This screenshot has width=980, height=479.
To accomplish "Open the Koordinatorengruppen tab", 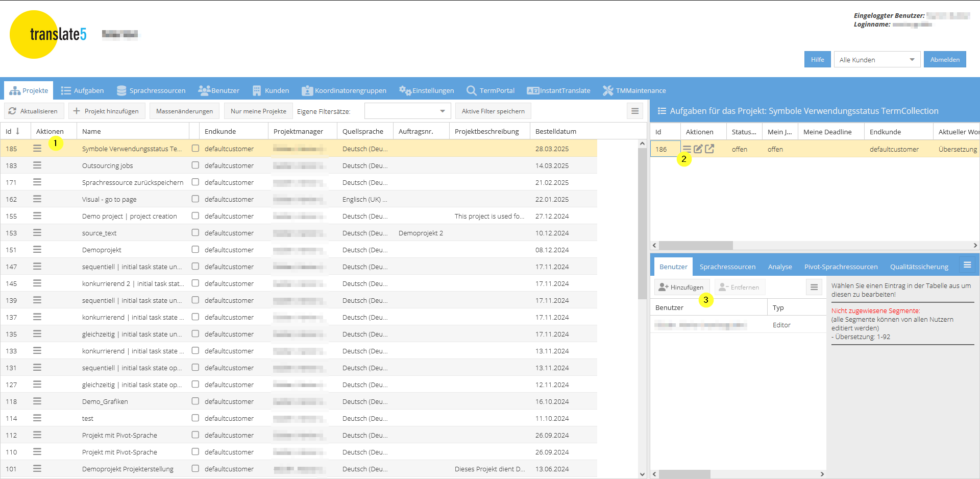I will click(344, 90).
